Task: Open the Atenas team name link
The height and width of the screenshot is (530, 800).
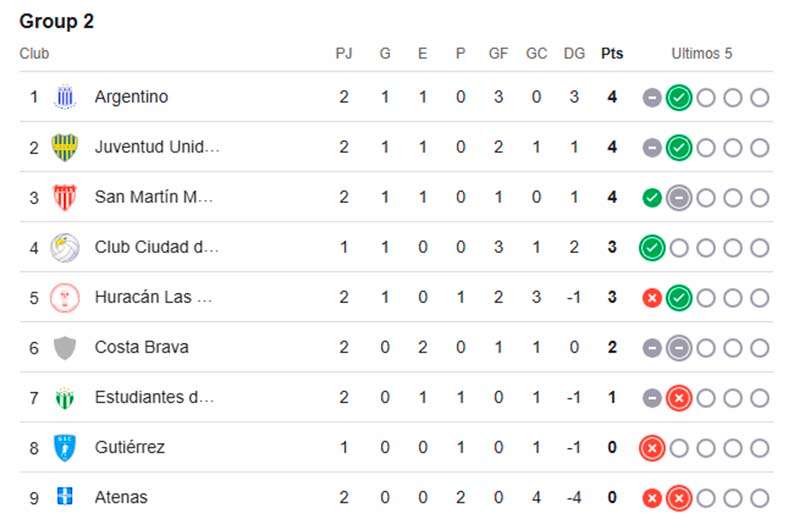Action: click(x=121, y=497)
